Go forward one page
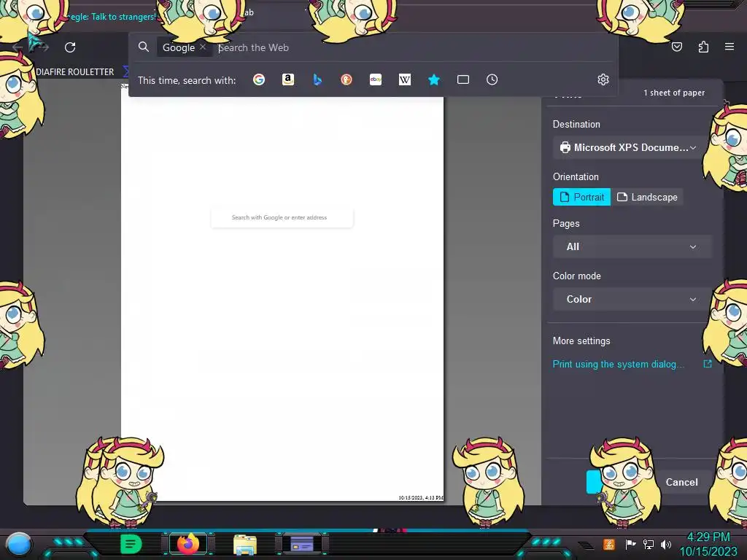Image resolution: width=747 pixels, height=560 pixels. (x=43, y=47)
